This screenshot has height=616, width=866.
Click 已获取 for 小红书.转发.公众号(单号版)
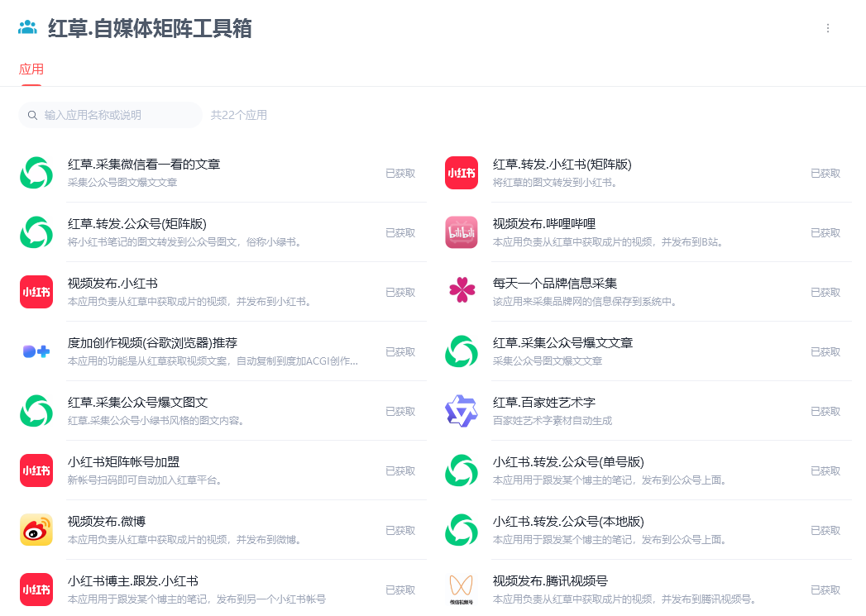click(825, 471)
